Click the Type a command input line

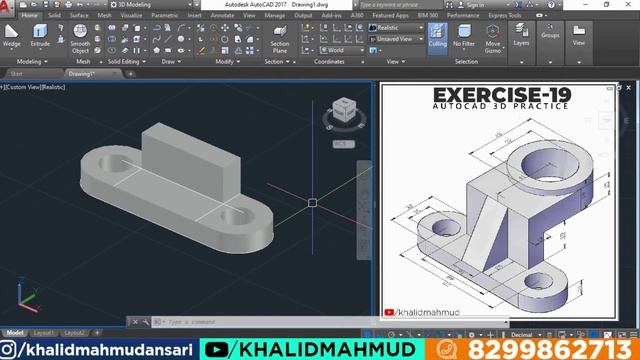[331, 322]
